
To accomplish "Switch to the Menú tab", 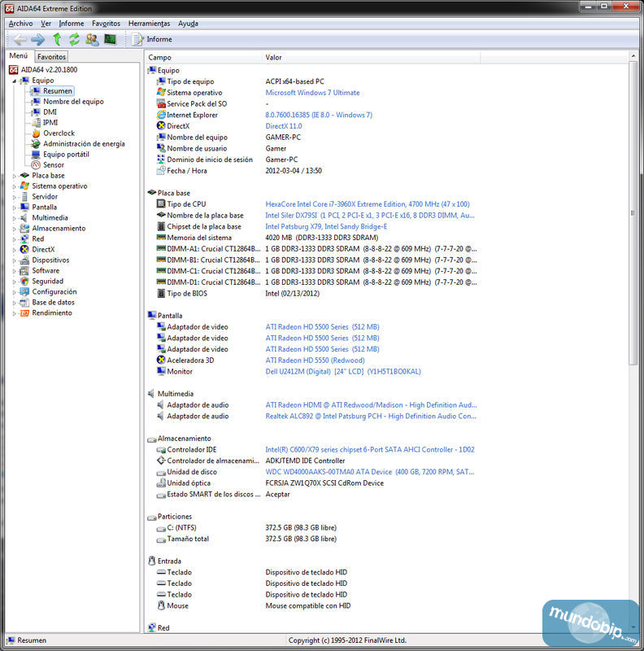I will 19,56.
